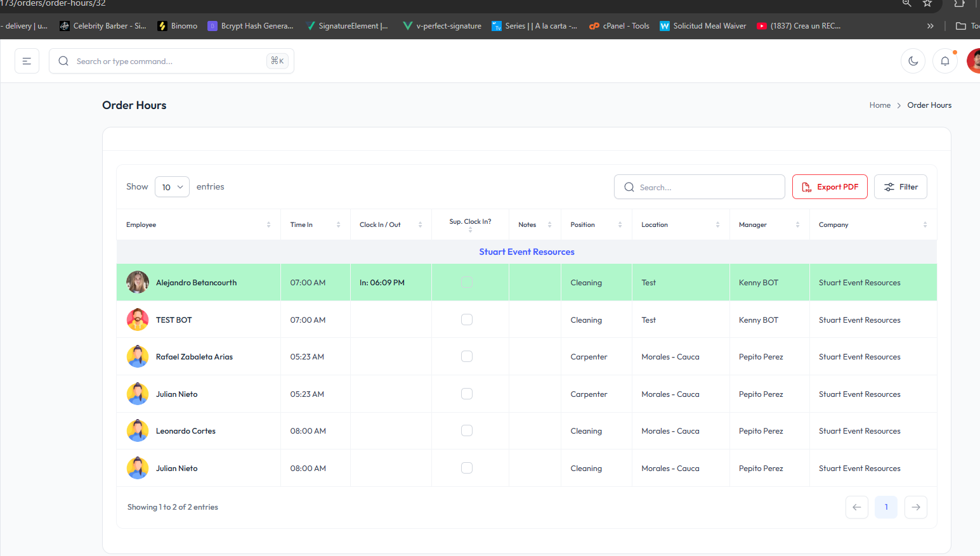The image size is (980, 556).
Task: Click the browser bookmark star icon
Action: click(927, 3)
